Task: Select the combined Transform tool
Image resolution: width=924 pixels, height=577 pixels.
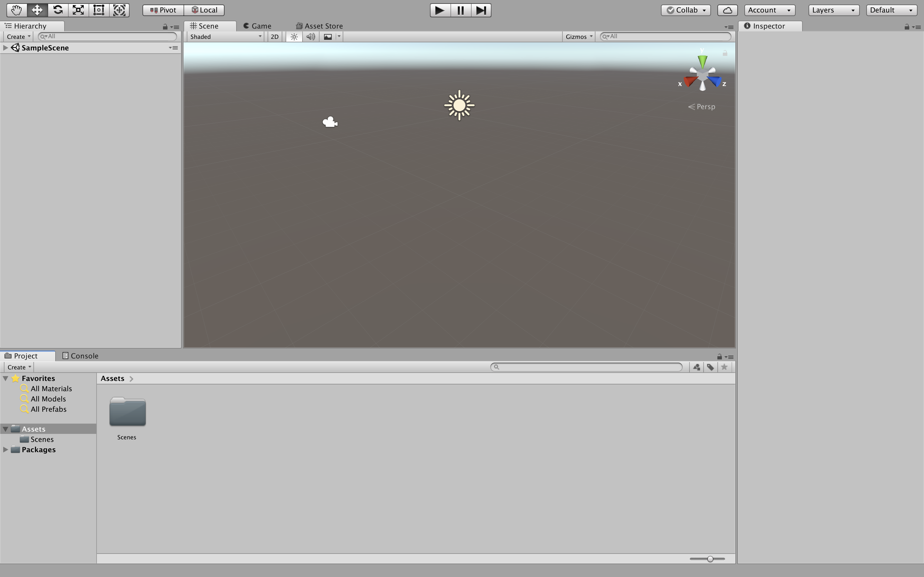Action: [119, 10]
